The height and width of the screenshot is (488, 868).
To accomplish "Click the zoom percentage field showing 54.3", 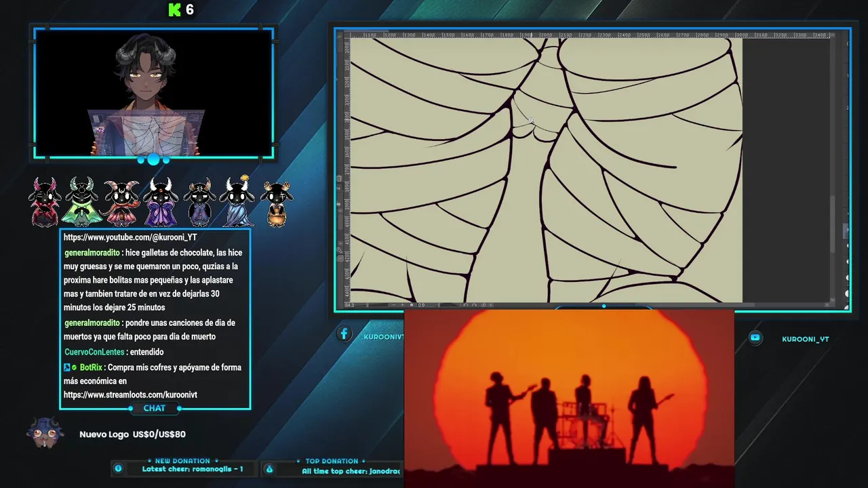I will [349, 305].
